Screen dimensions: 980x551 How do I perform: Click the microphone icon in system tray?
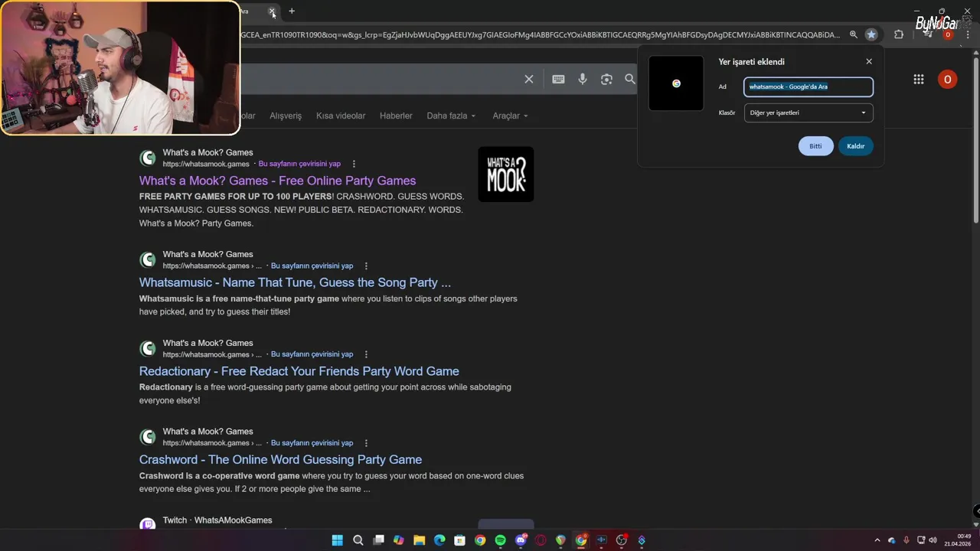[x=906, y=540]
